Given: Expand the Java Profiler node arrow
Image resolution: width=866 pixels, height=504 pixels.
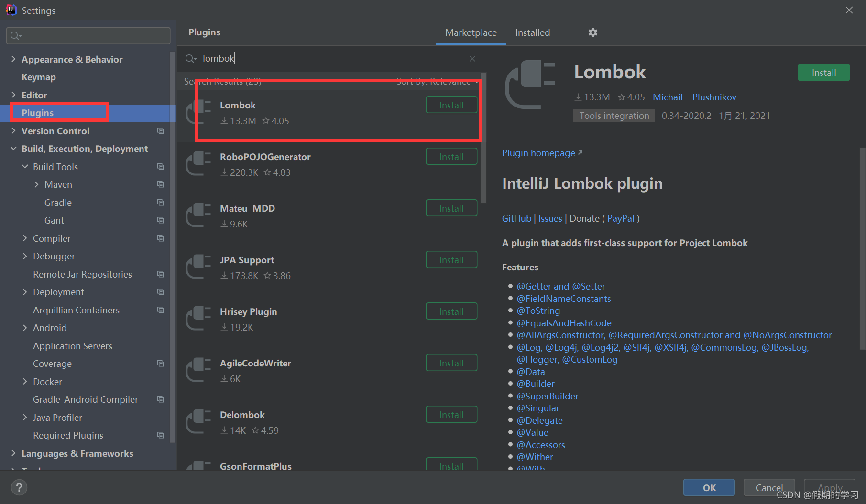Looking at the screenshot, I should pyautogui.click(x=25, y=417).
